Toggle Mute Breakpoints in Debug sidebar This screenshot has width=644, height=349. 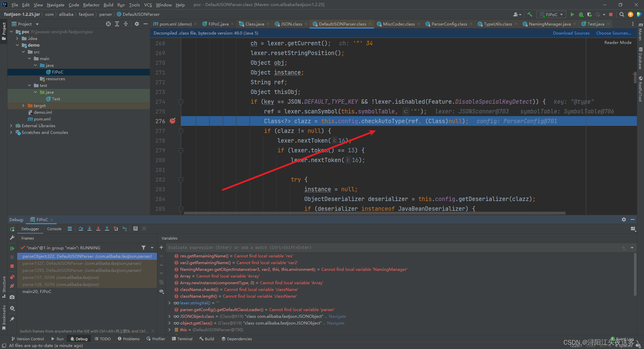click(12, 286)
